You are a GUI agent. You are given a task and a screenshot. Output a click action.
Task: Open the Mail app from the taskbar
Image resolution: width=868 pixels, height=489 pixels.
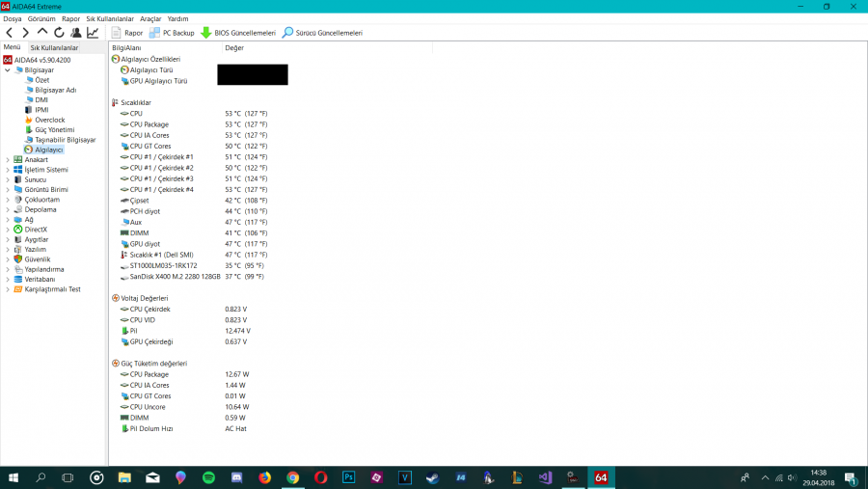pyautogui.click(x=152, y=478)
